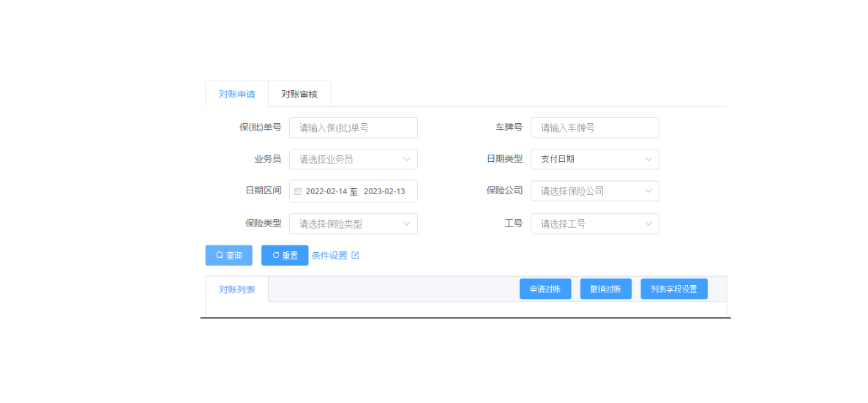Select end date 2023-02-13

coord(384,191)
